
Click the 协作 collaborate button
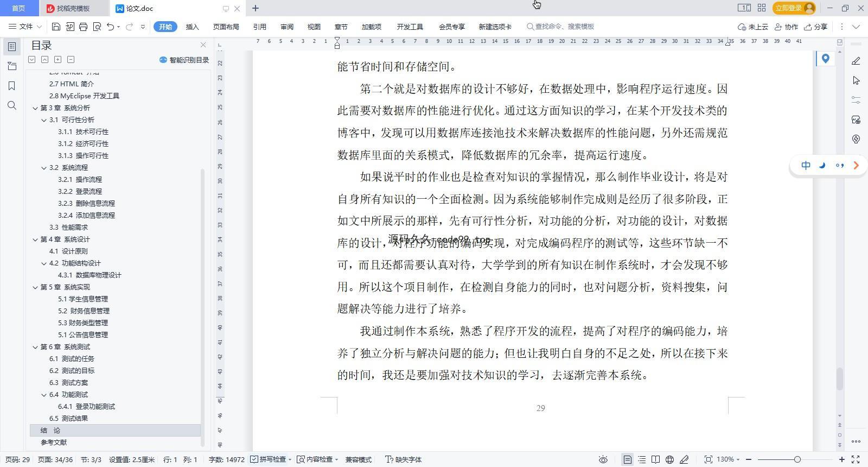tap(786, 27)
